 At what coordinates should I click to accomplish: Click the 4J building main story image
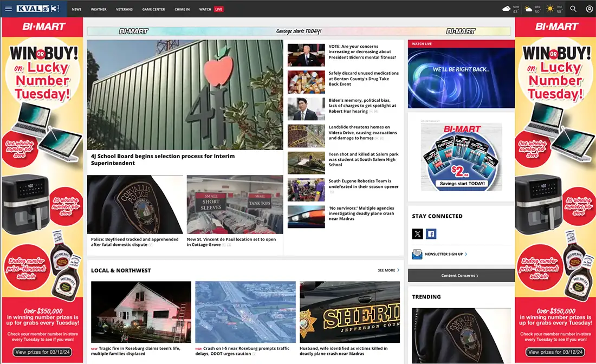click(185, 95)
